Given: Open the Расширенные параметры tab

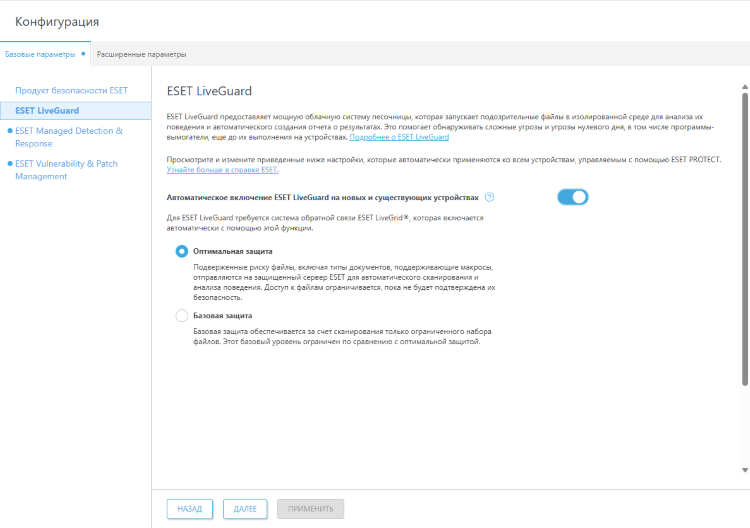Looking at the screenshot, I should coord(141,54).
